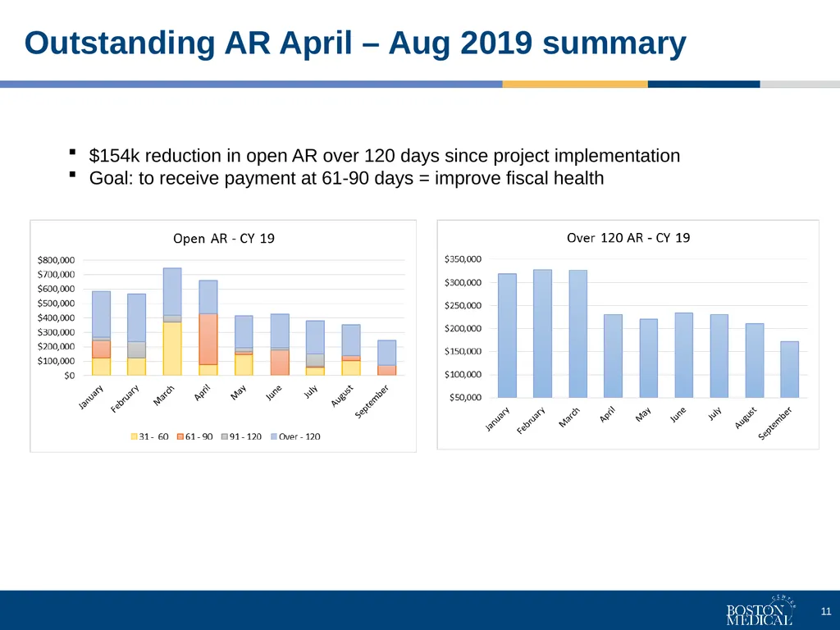Click the 'September' label in the Open AR chart
Screen dimensions: 840x630
coord(372,402)
